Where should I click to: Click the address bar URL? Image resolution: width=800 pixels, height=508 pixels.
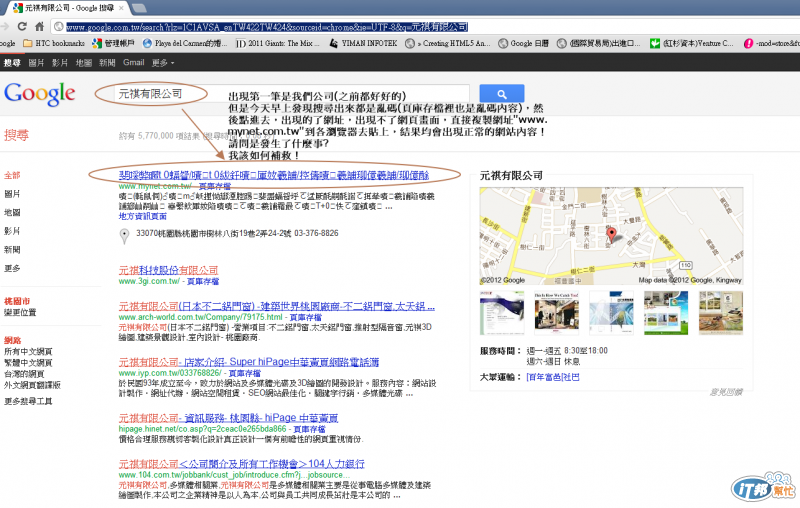pos(267,27)
